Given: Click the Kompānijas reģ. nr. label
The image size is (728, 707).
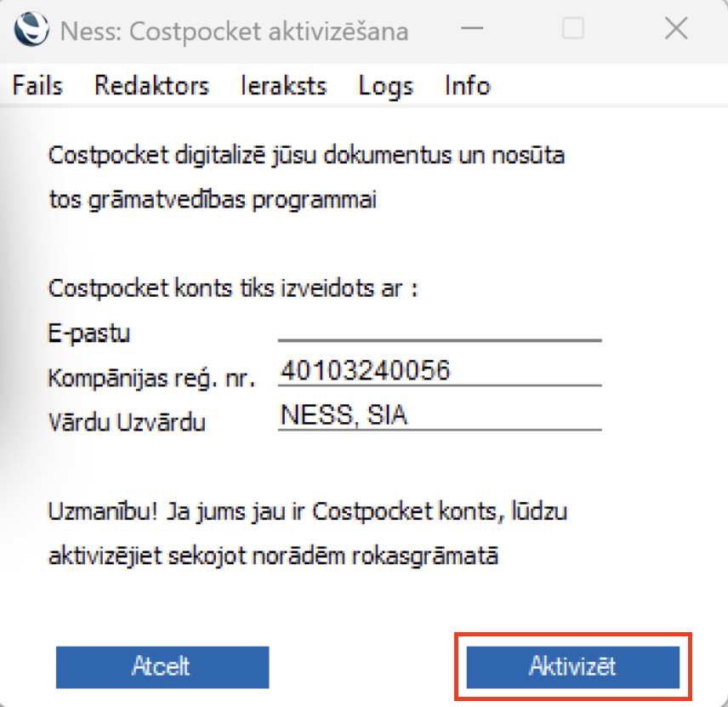Looking at the screenshot, I should [x=152, y=378].
